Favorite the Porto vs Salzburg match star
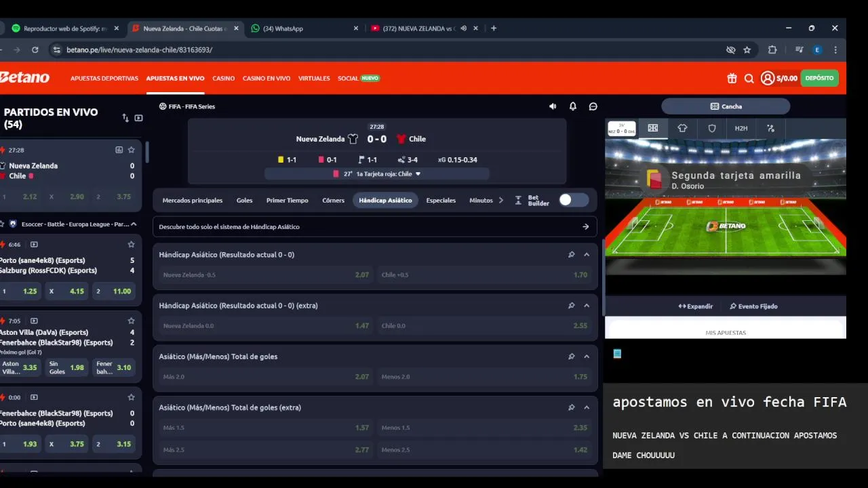The height and width of the screenshot is (488, 868). (132, 244)
